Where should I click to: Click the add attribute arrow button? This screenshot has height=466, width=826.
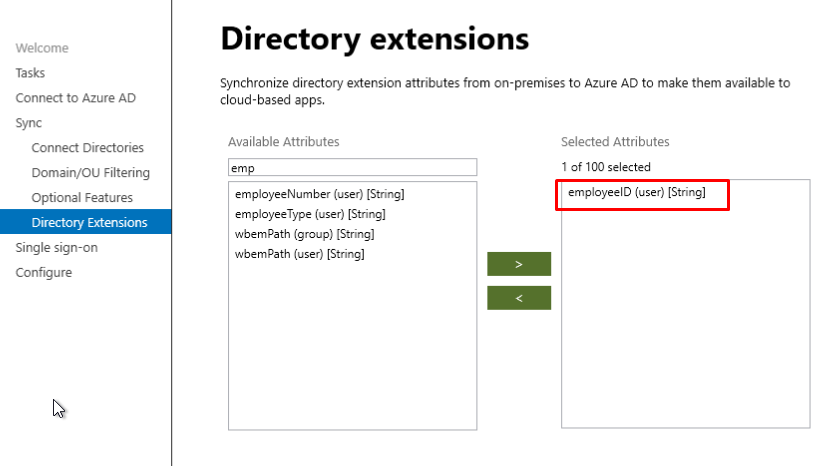tap(518, 264)
